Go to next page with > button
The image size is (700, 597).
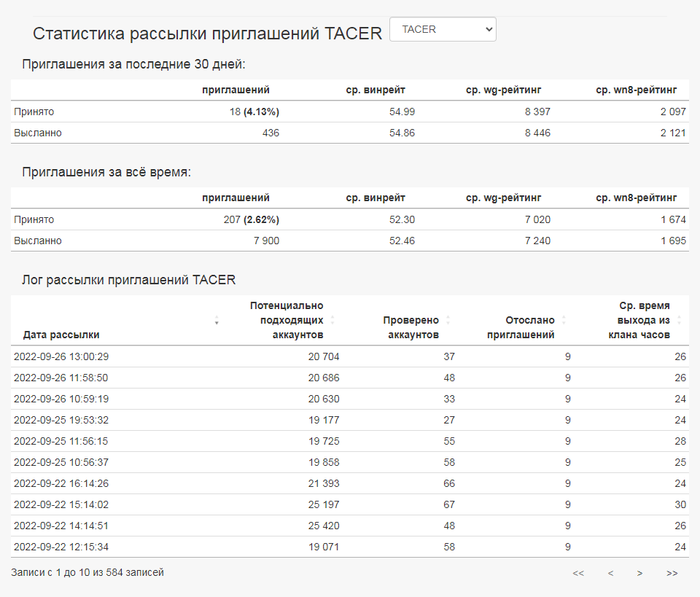coord(639,573)
